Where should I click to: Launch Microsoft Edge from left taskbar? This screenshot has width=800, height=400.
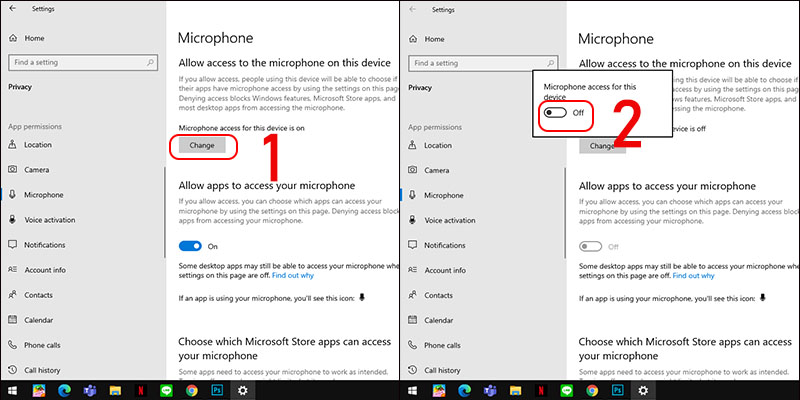pos(64,391)
